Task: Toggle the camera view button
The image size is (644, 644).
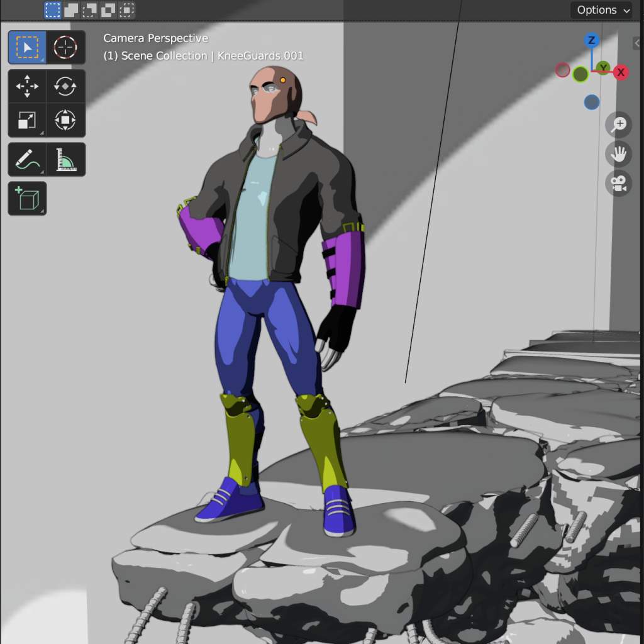Action: tap(619, 184)
